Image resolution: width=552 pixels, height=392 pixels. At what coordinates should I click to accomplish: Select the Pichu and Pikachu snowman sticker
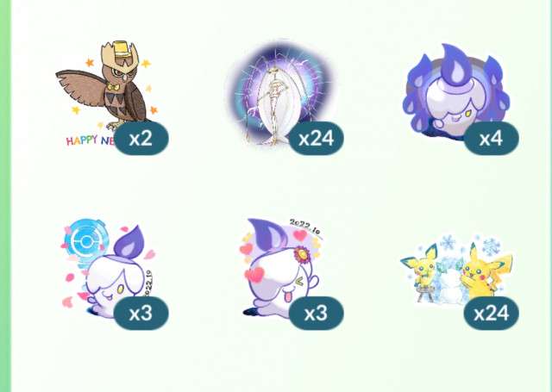click(x=456, y=271)
